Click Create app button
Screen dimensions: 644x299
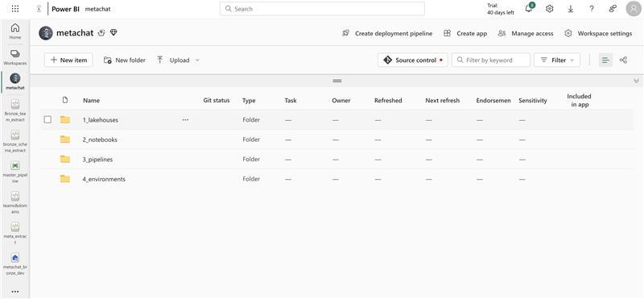(x=465, y=33)
